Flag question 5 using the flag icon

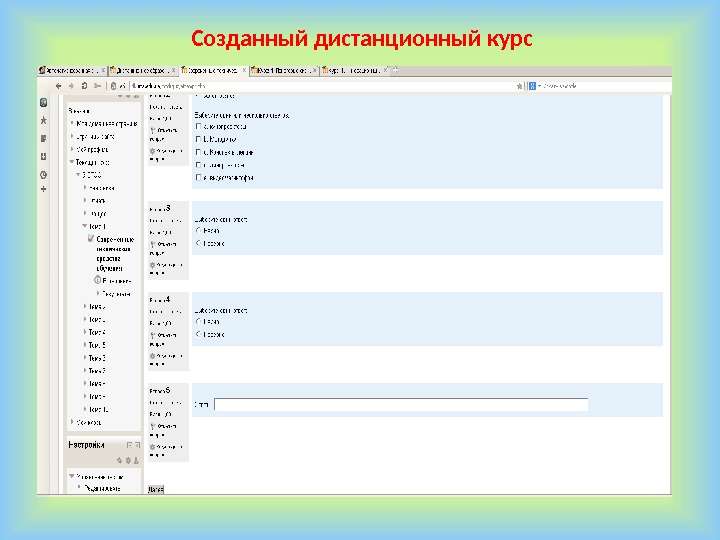pos(152,426)
